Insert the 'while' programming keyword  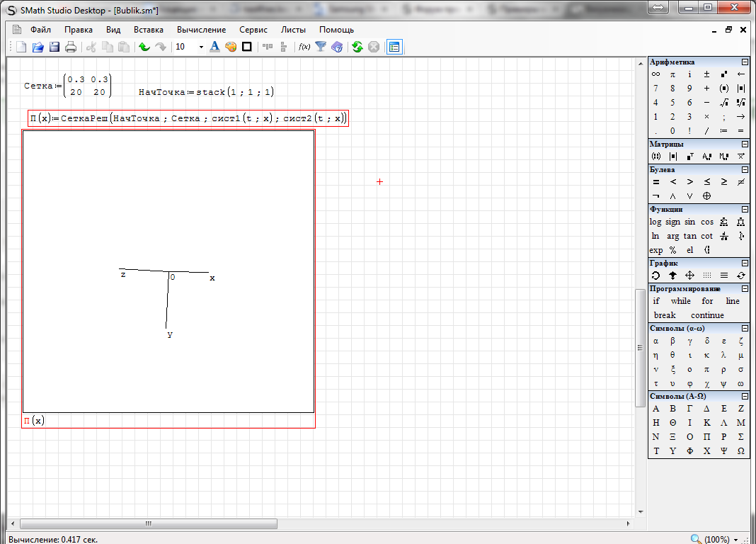680,301
